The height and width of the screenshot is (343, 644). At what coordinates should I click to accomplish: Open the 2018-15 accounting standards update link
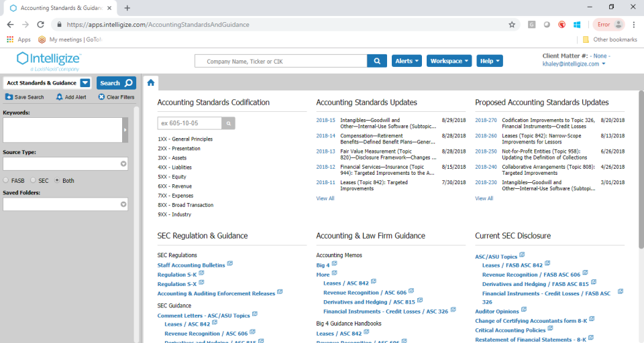point(325,121)
